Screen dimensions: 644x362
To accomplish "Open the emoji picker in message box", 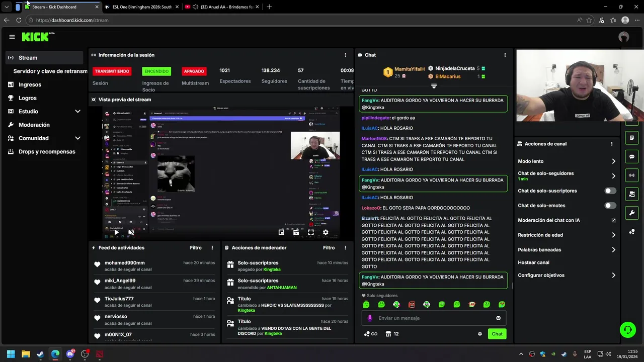I will pos(499,318).
